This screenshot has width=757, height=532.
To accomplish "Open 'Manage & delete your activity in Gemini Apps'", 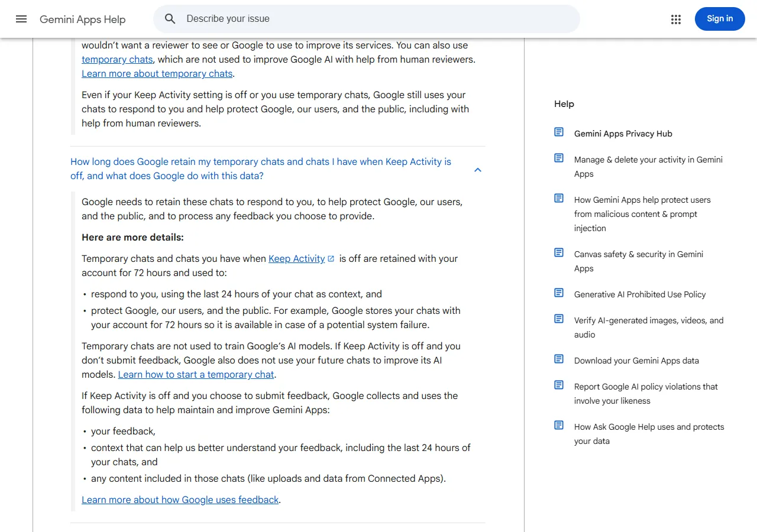I will (x=649, y=167).
